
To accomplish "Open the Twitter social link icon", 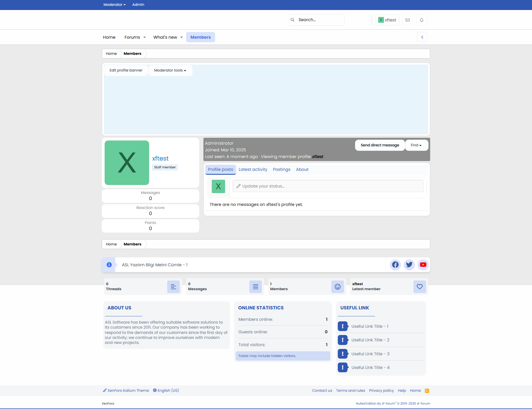I will tap(409, 265).
